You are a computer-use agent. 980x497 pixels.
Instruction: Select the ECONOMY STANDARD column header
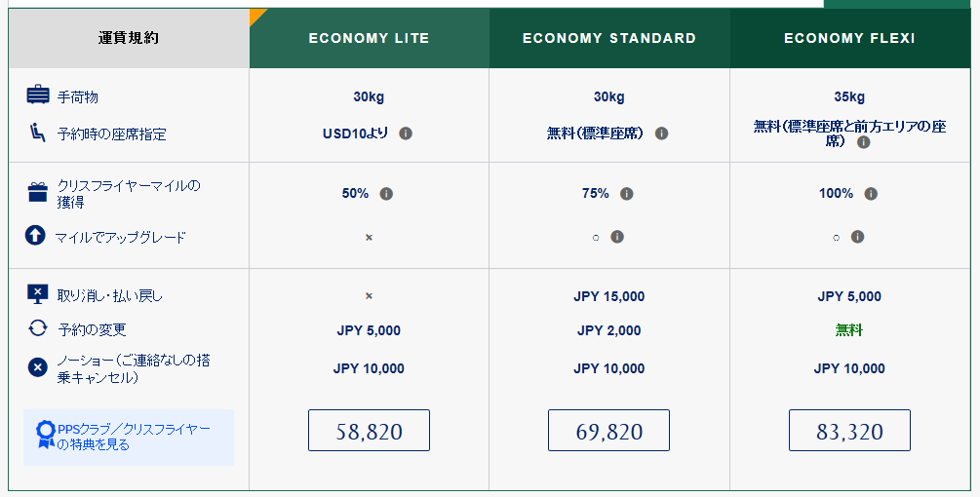pyautogui.click(x=609, y=38)
